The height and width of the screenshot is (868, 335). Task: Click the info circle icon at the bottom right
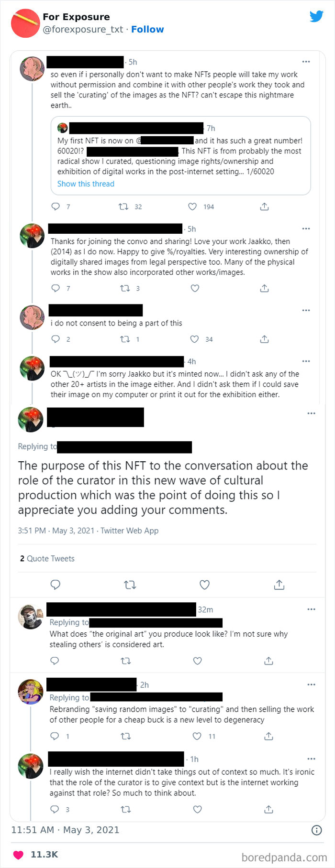[x=316, y=830]
